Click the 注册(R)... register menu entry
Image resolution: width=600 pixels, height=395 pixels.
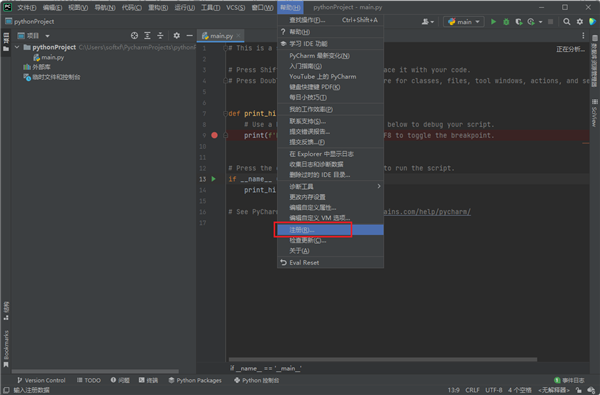pyautogui.click(x=330, y=230)
